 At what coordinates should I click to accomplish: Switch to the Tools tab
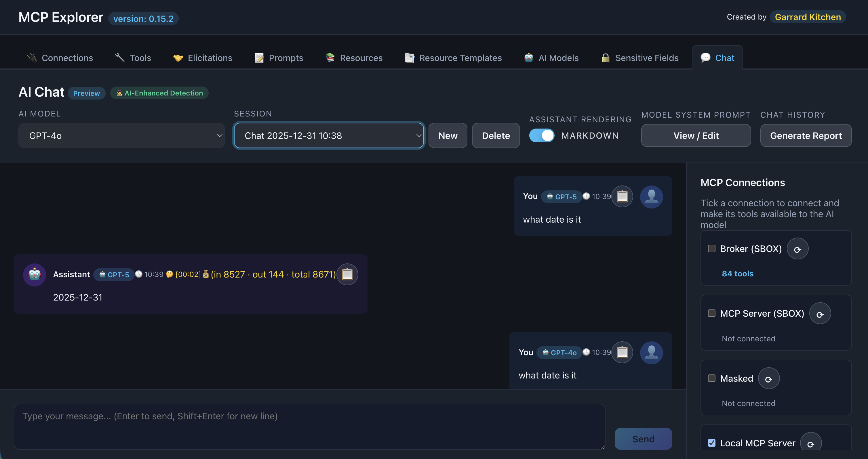click(x=134, y=58)
